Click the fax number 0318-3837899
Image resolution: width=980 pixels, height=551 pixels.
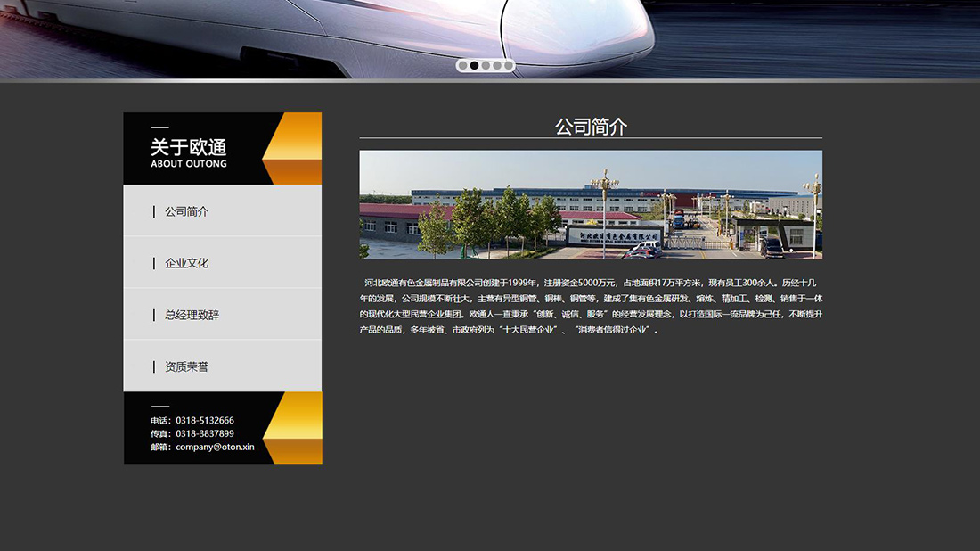click(x=205, y=433)
